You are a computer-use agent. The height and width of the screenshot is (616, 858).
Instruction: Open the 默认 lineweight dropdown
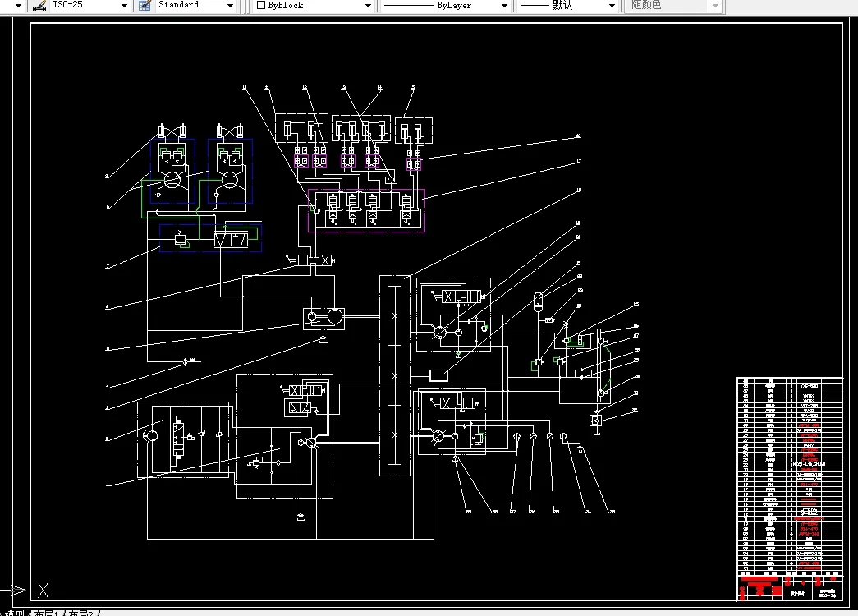(612, 6)
